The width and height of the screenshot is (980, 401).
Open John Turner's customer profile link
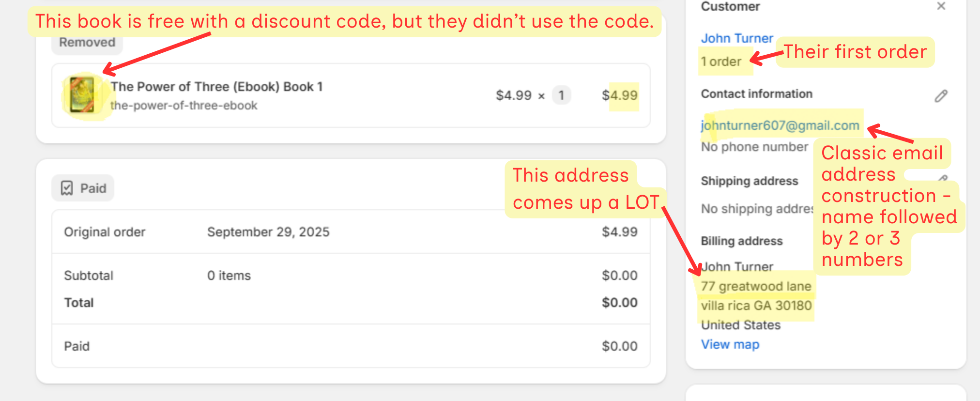(x=736, y=38)
